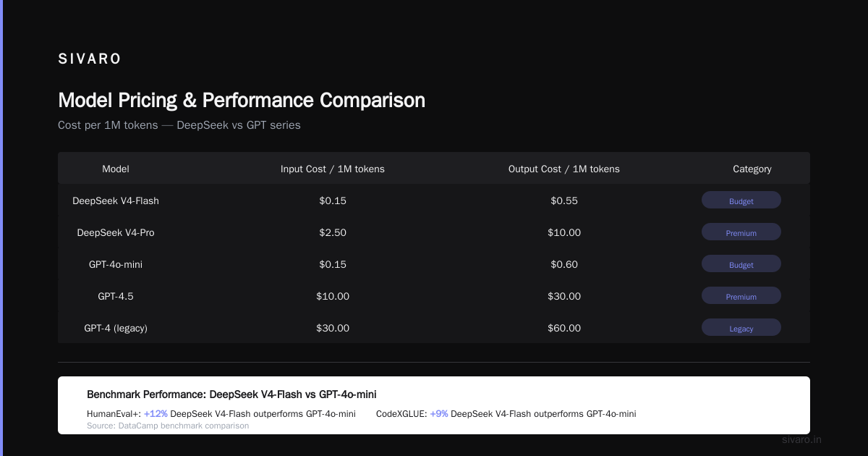This screenshot has height=456, width=868.
Task: Click the Premium badge for DeepSeek V4-Pro
Action: coord(741,232)
